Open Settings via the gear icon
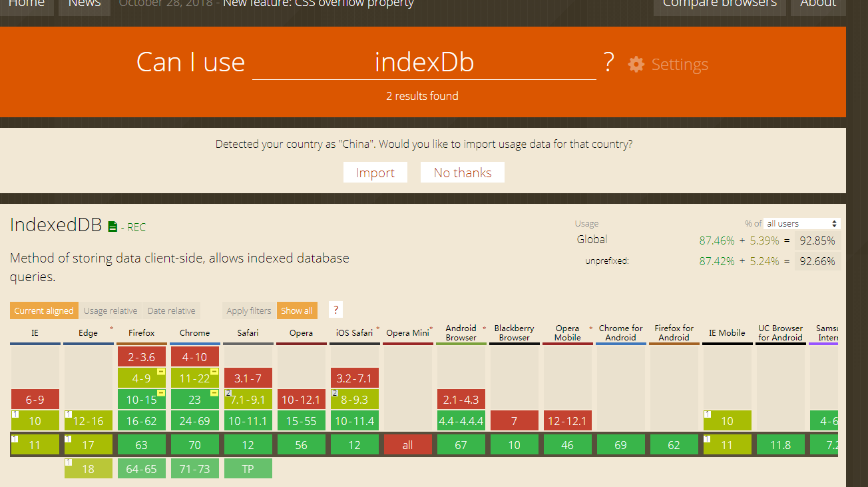Screen dimensions: 868x487 [636, 64]
